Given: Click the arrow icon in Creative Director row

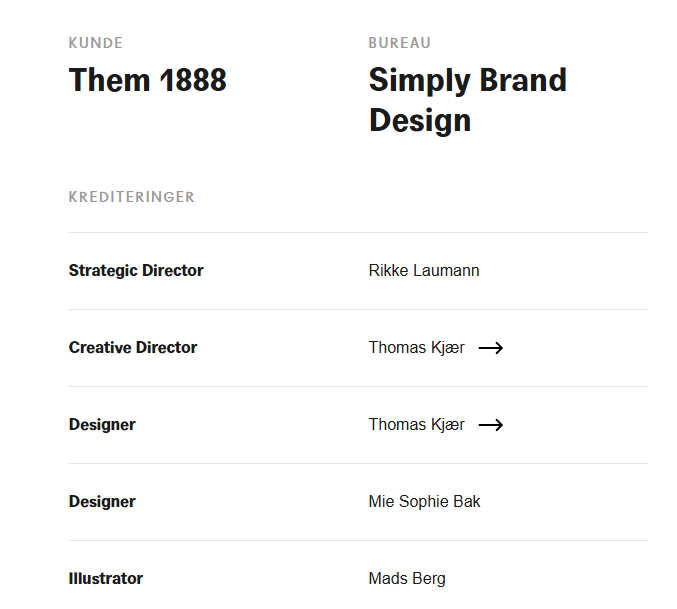Looking at the screenshot, I should click(490, 348).
